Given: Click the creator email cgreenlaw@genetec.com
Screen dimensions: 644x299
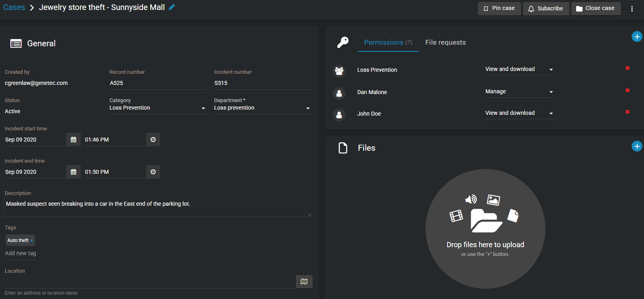Looking at the screenshot, I should pos(36,83).
